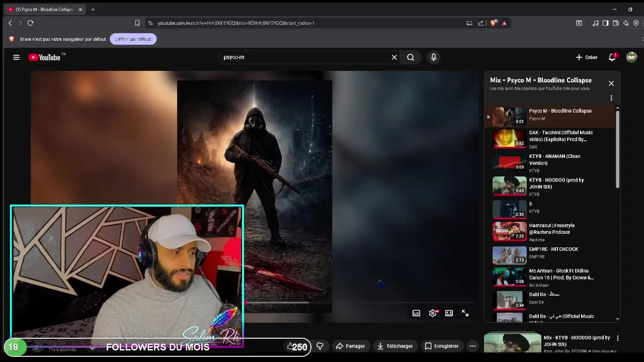The width and height of the screenshot is (644, 362).
Task: Play DAK - Tacchini from the mix list
Action: coord(551,139)
